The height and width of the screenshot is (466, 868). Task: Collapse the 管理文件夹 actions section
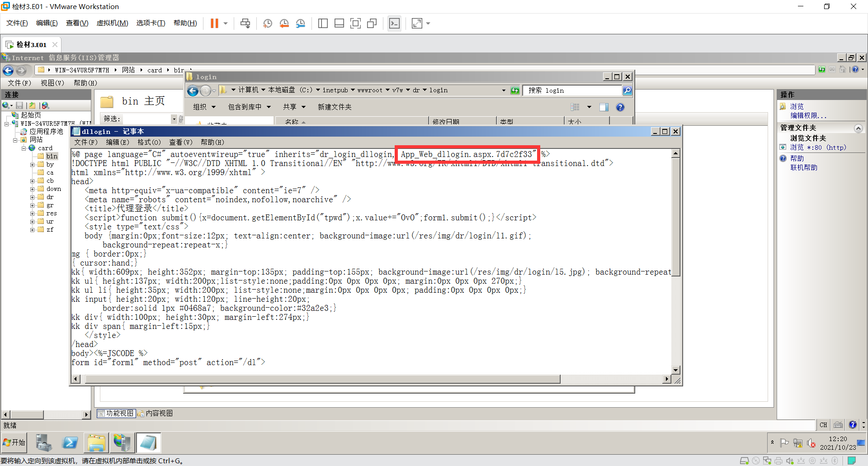coord(858,128)
